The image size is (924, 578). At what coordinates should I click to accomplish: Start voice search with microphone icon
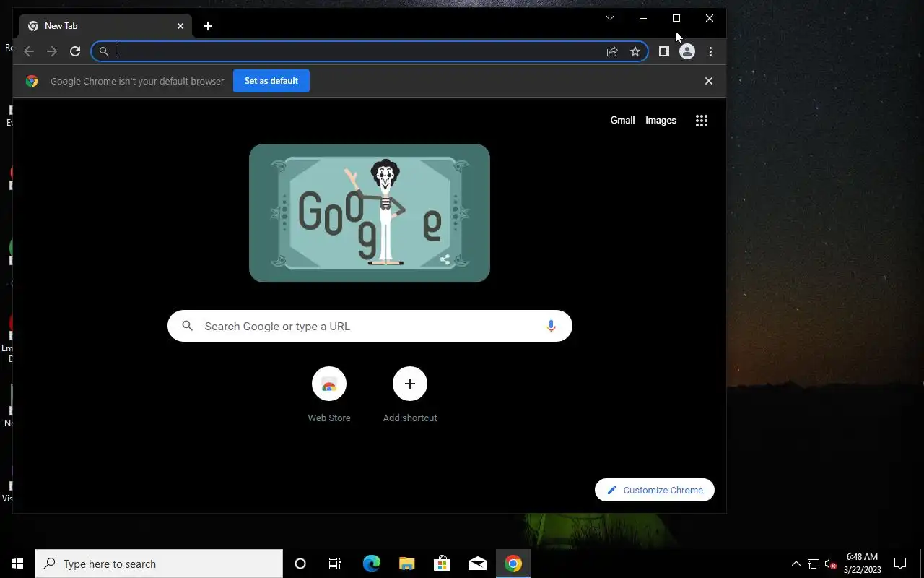[x=551, y=326]
